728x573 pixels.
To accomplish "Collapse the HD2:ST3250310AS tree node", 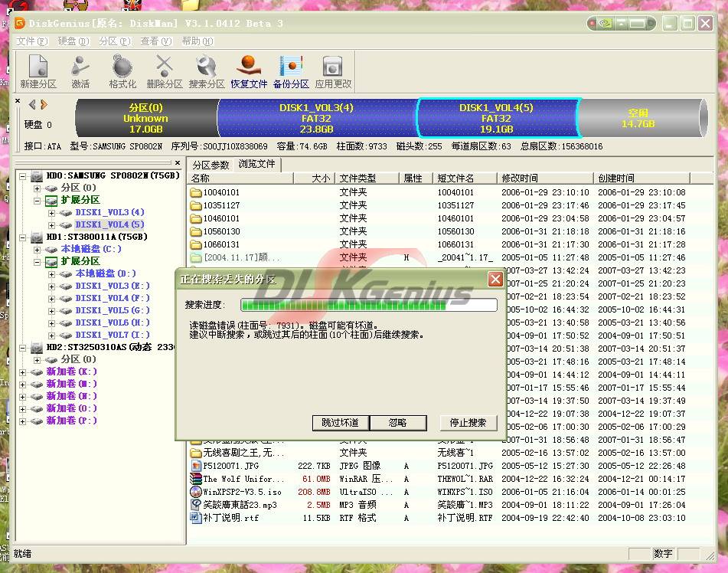I will [22, 348].
